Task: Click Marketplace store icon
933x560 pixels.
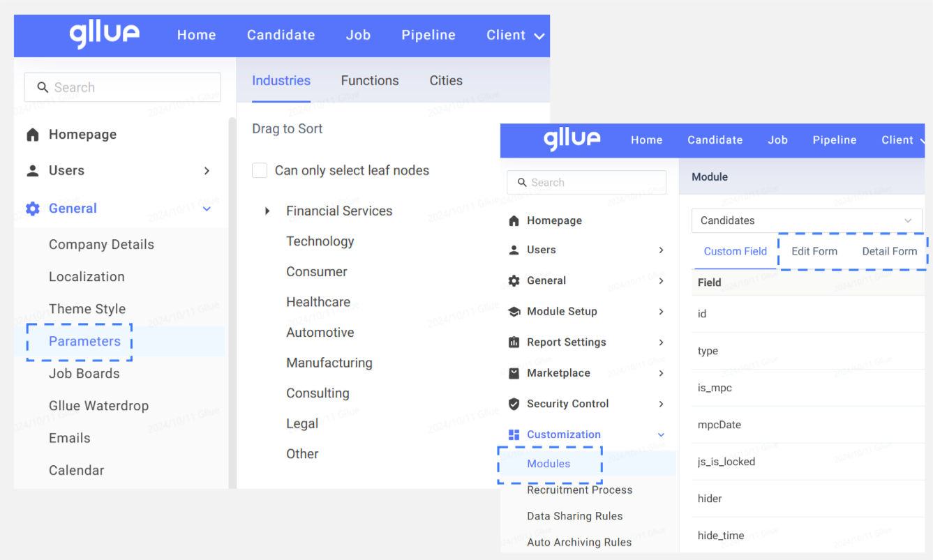Action: (514, 373)
